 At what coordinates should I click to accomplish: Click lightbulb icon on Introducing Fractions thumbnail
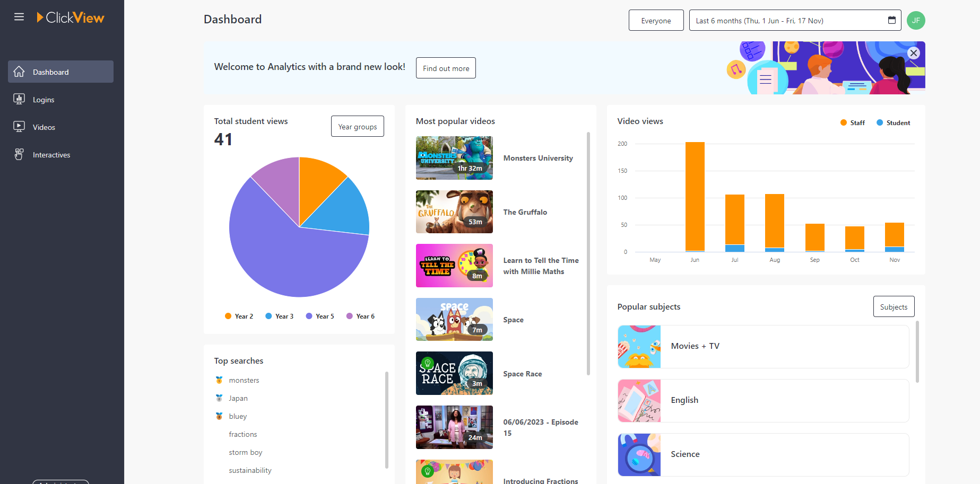pos(427,470)
